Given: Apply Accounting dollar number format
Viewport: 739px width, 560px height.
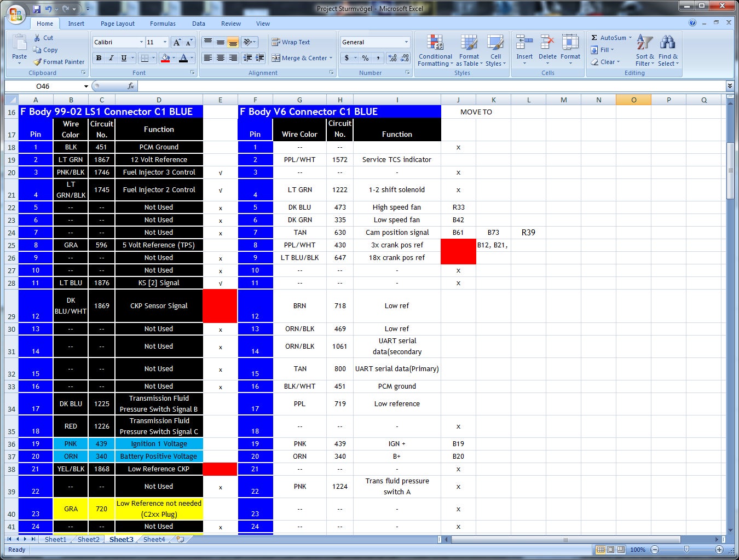Looking at the screenshot, I should click(x=347, y=58).
